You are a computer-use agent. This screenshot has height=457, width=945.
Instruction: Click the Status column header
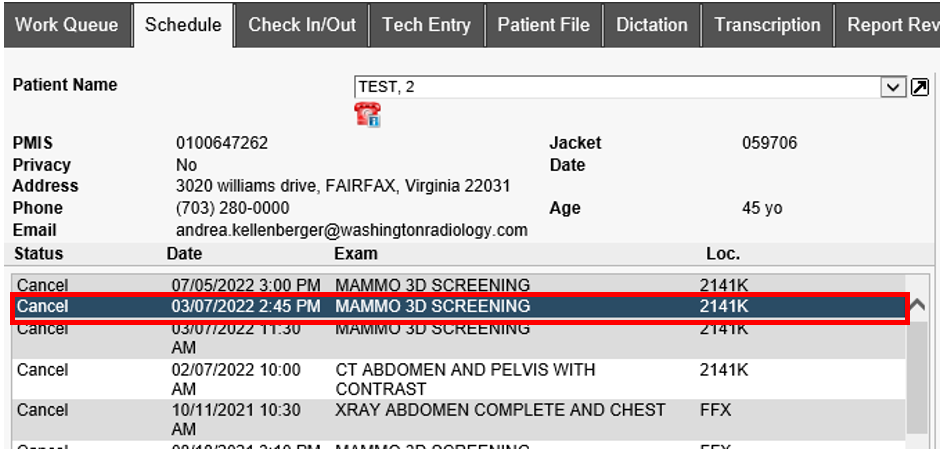39,254
